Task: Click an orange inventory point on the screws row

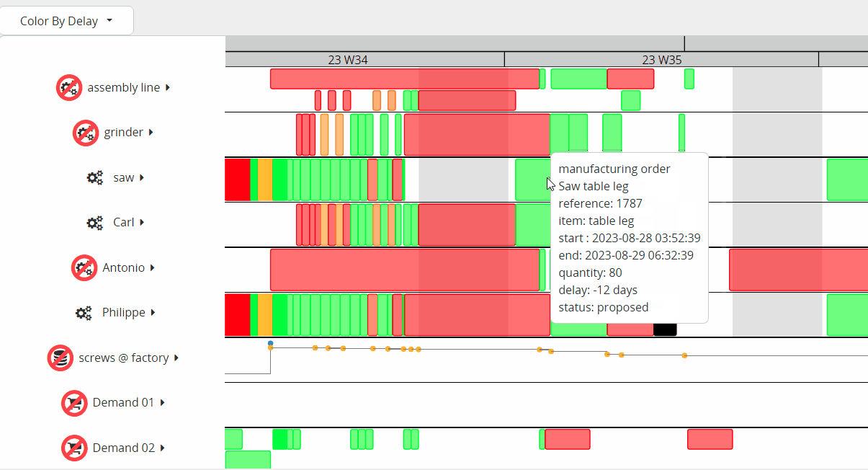Action: pyautogui.click(x=315, y=350)
